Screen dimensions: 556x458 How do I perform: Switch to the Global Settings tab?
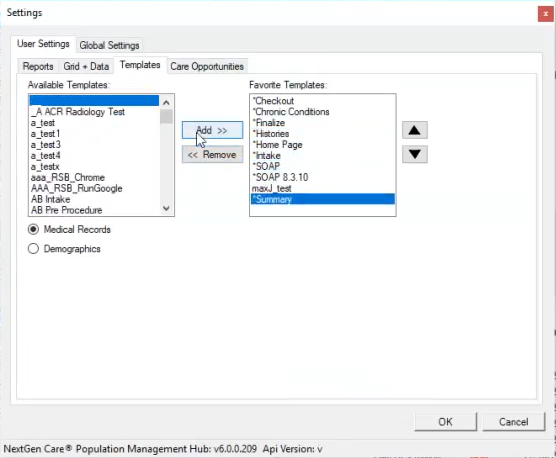point(109,45)
